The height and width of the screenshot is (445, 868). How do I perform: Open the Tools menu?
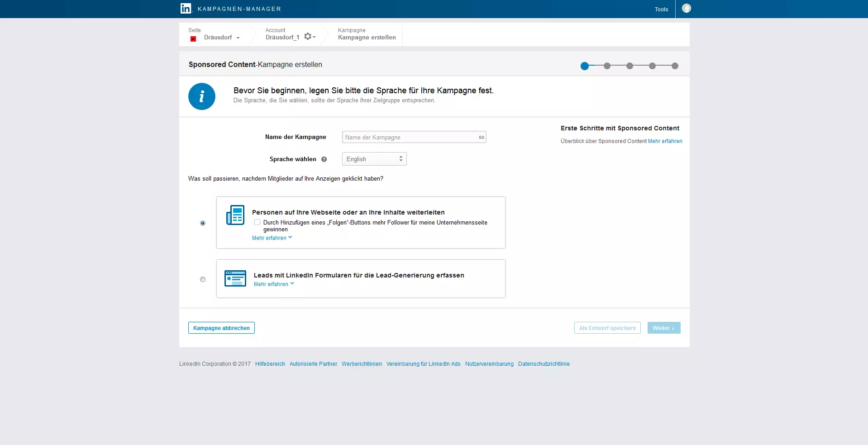(661, 10)
